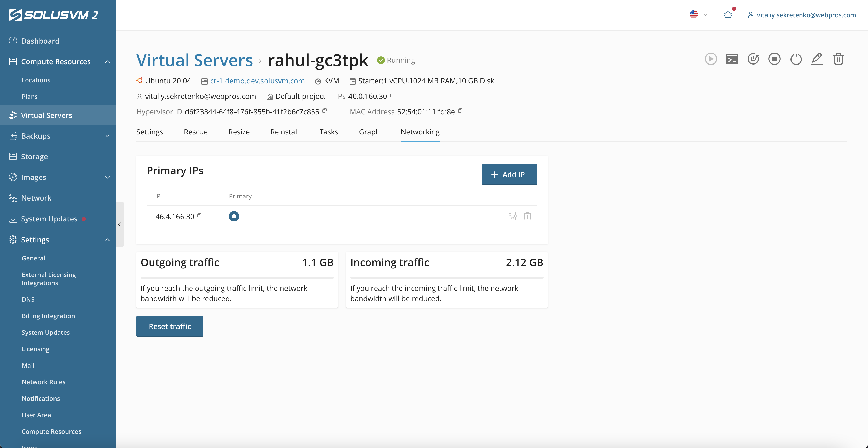Edit the virtual server with the pencil icon
Image resolution: width=868 pixels, height=448 pixels.
[817, 59]
